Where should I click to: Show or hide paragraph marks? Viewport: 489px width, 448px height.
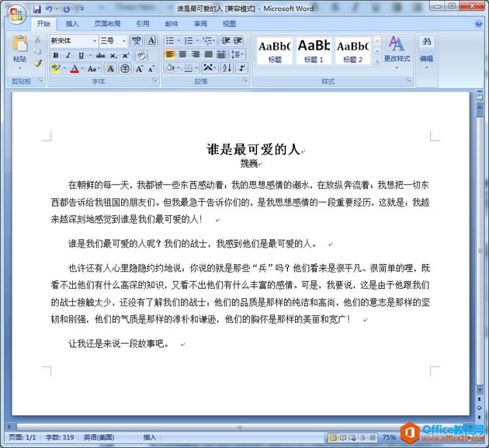coord(241,68)
